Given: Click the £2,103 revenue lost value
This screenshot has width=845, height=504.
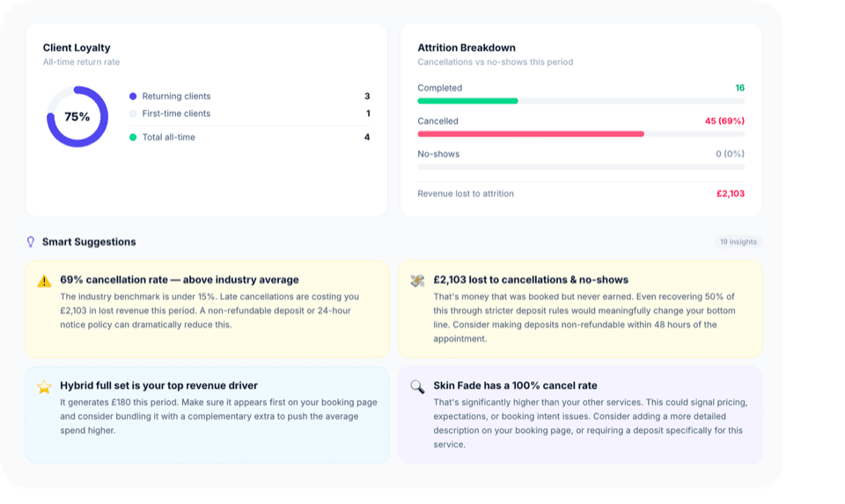Looking at the screenshot, I should (731, 194).
